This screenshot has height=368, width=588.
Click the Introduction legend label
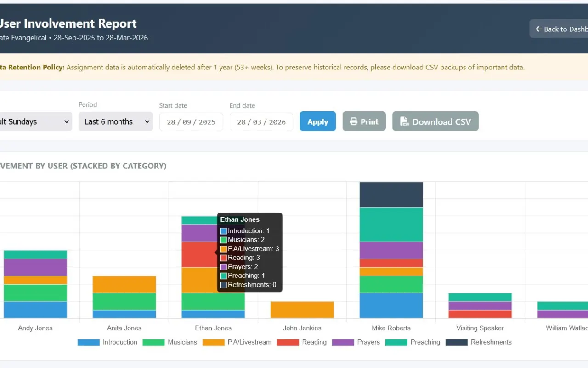(x=120, y=342)
